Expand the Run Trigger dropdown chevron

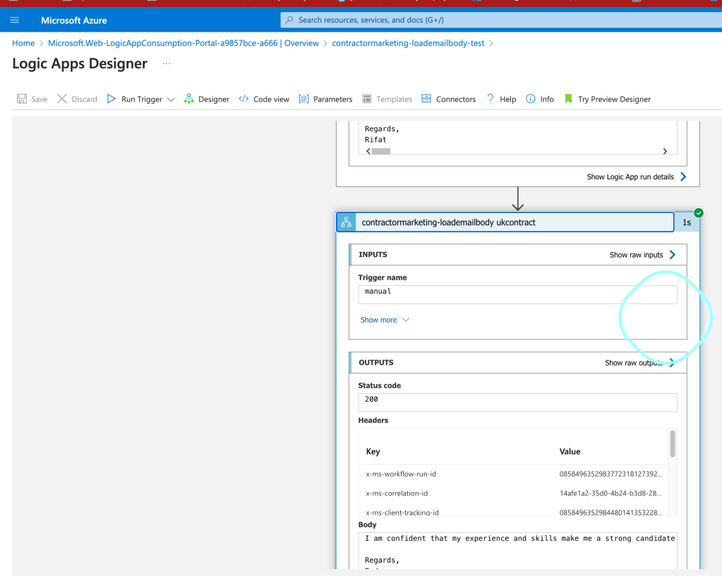pyautogui.click(x=171, y=100)
